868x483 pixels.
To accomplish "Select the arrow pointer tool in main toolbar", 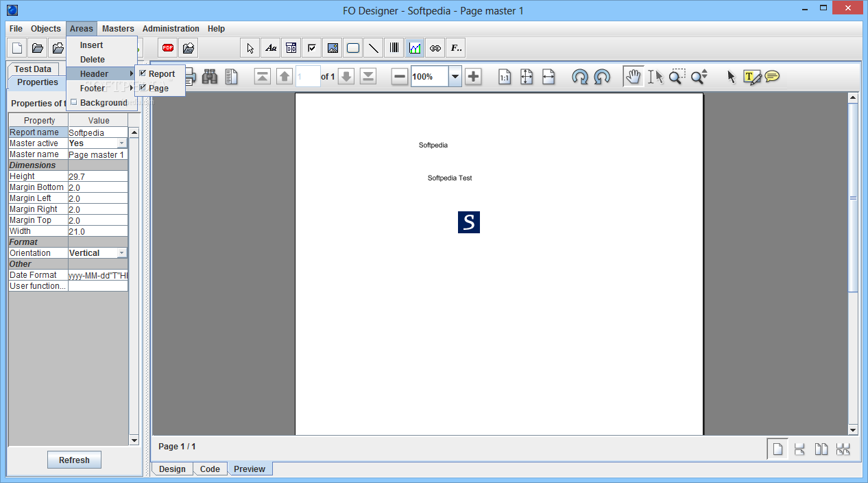I will (x=250, y=48).
